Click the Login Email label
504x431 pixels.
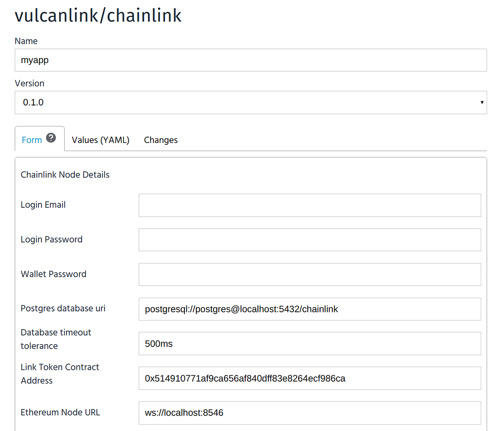pos(43,205)
